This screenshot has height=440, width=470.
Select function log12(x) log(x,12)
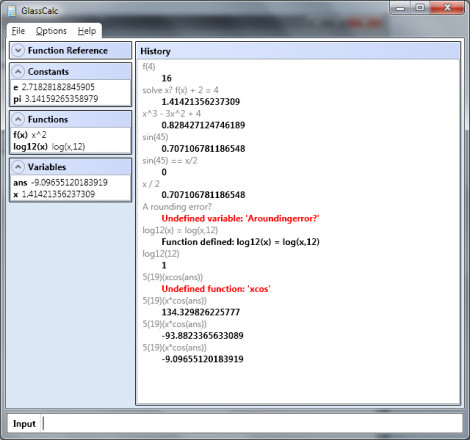(49, 147)
